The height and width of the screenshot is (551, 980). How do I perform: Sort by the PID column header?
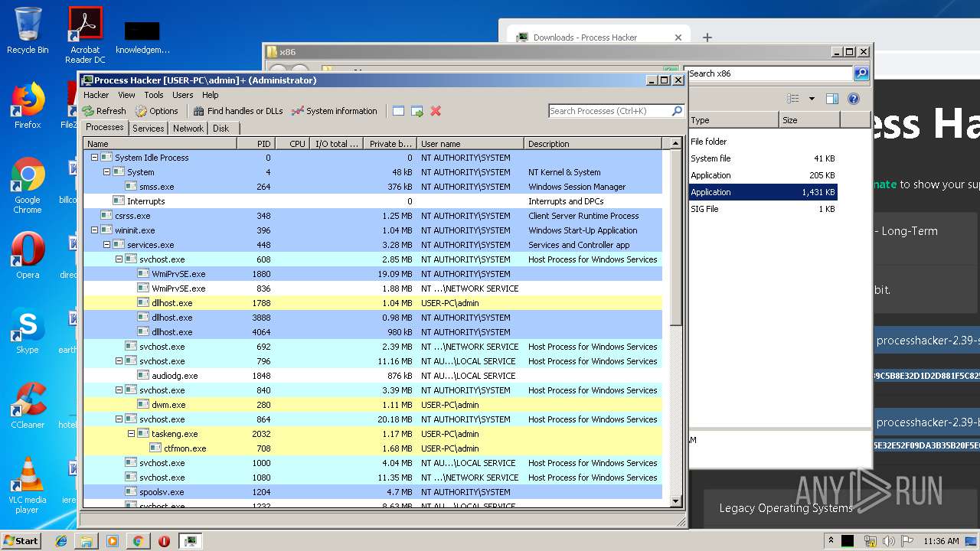(x=256, y=144)
